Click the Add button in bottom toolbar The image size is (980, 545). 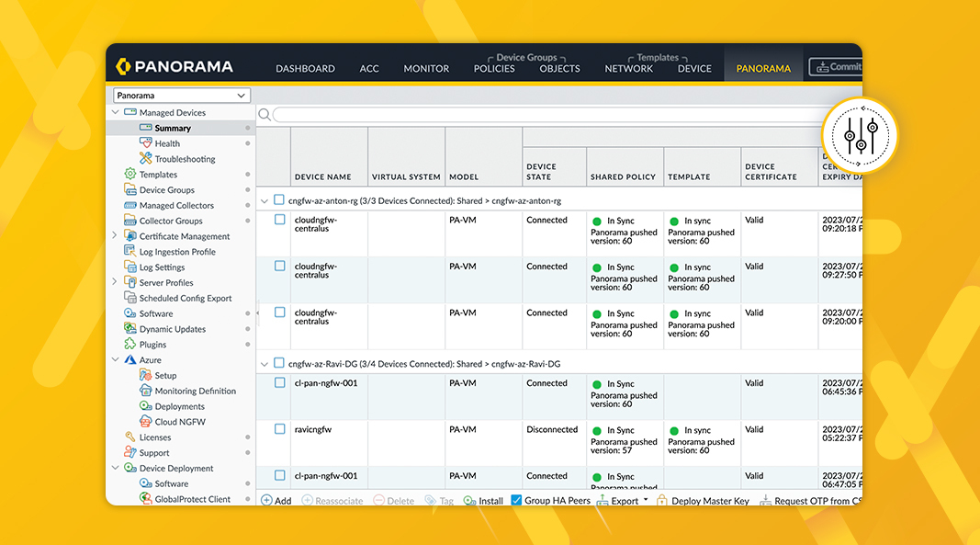coord(276,501)
